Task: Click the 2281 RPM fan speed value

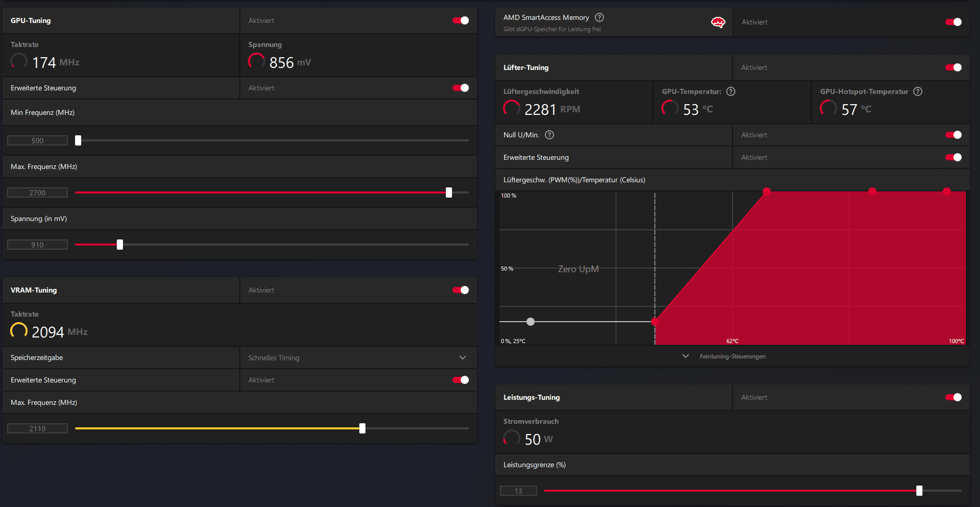Action: pos(552,109)
